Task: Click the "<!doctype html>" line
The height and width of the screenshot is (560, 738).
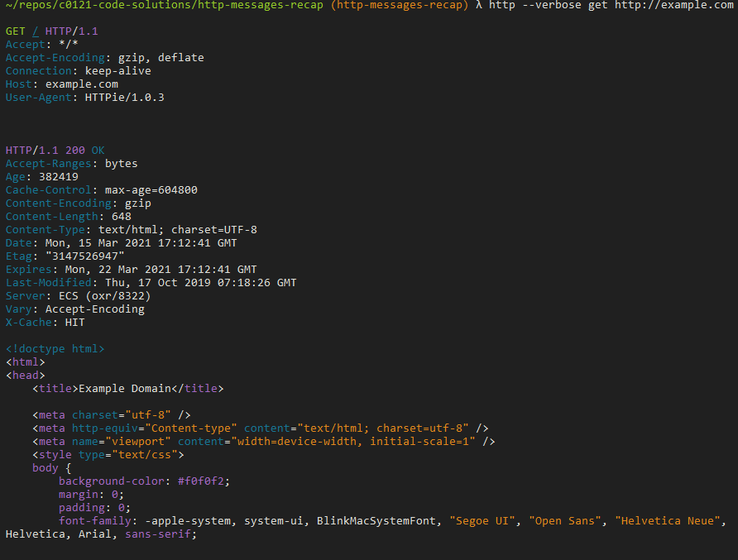Action: pyautogui.click(x=55, y=349)
